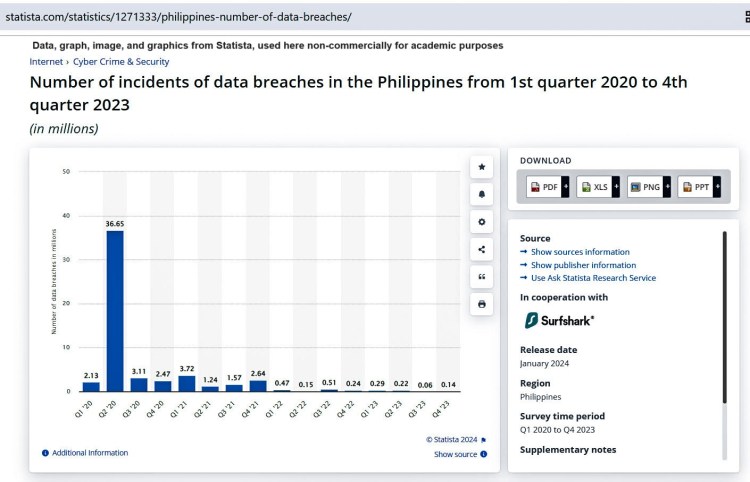Expand the plus next to PNG download

coord(667,187)
